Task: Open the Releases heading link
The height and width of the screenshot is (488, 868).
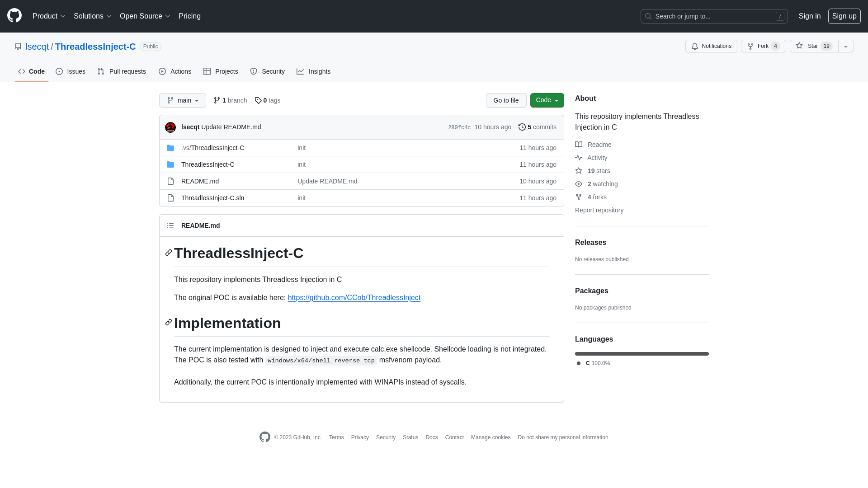Action: (x=590, y=243)
